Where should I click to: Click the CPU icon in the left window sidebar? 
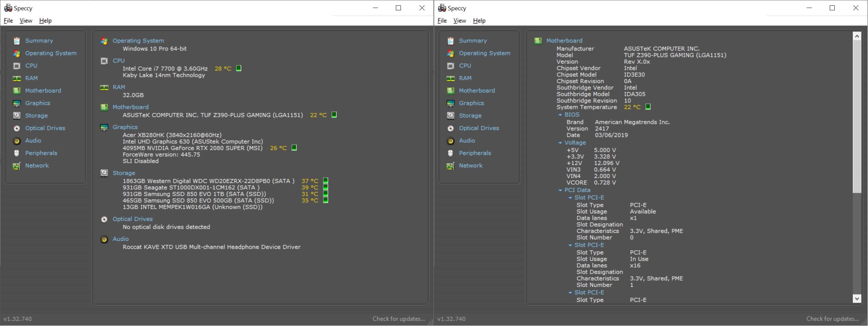click(x=17, y=66)
